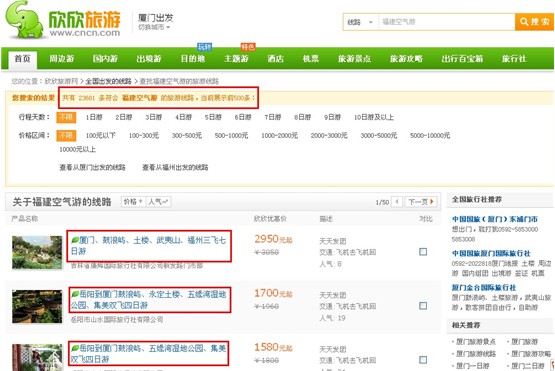The height and width of the screenshot is (371, 555).
Task: Tick compare checkbox for the 1700元 tour
Action: tap(423, 306)
